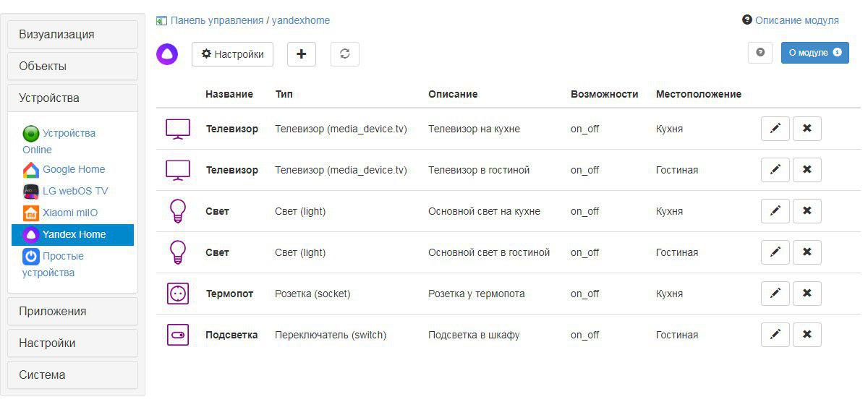Remove the living room Телевизор entry
Screen dimensions: 868x402
(807, 170)
